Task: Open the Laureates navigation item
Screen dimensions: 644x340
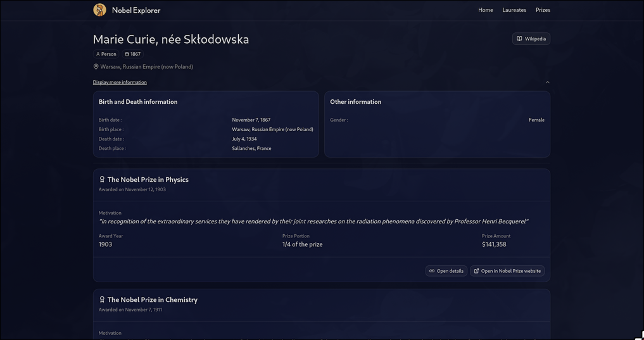Action: pyautogui.click(x=514, y=10)
